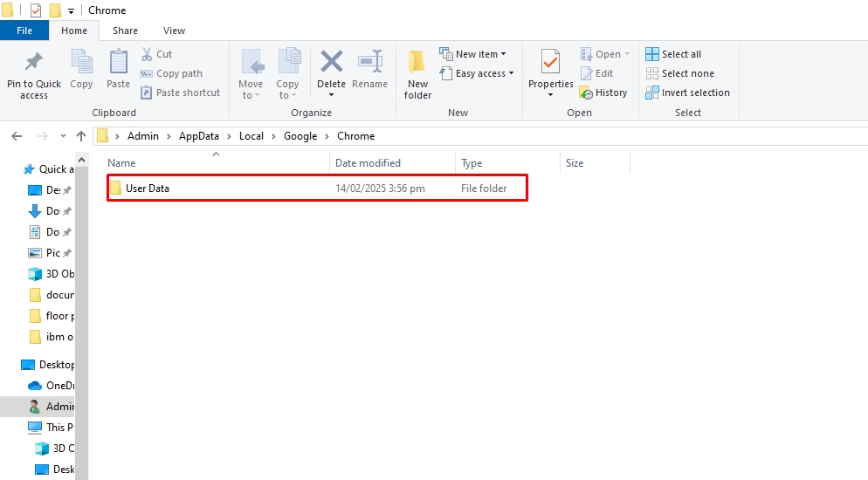Open the Move to menu
Viewport: 868px width, 480px height.
(251, 74)
